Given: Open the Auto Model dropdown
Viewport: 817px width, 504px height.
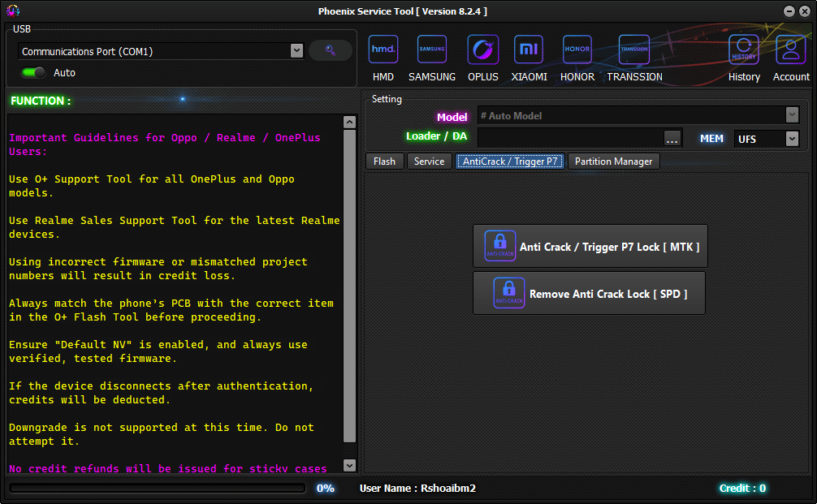Looking at the screenshot, I should [x=792, y=116].
